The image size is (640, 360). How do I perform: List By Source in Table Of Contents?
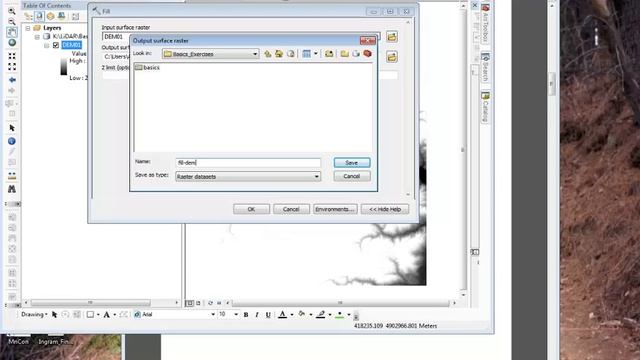39,16
